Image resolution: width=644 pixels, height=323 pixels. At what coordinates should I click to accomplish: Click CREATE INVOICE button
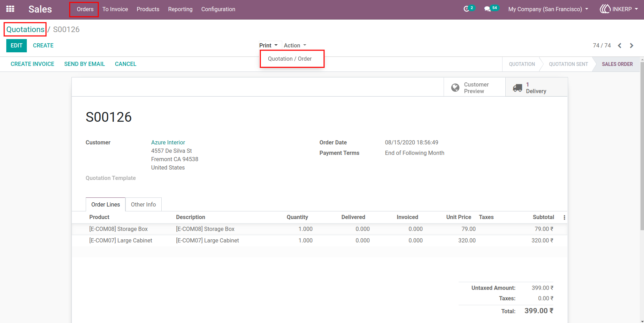[x=32, y=64]
